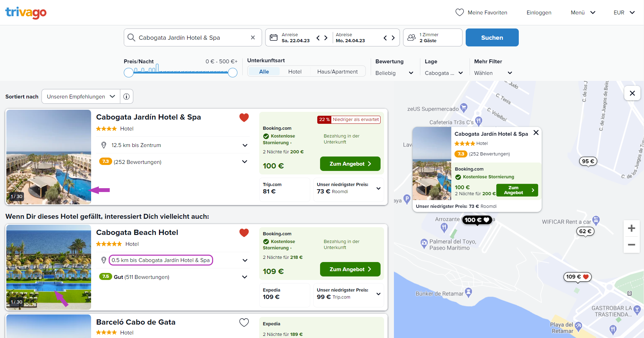This screenshot has width=644, height=338.
Task: Open Bewertung Beliebig dropdown
Action: click(x=394, y=73)
